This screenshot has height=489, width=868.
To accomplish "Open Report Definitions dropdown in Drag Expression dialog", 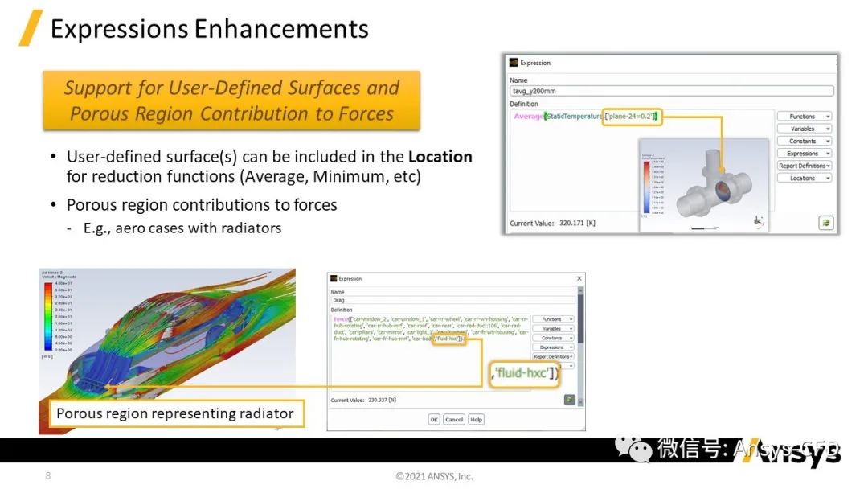I will (x=553, y=356).
